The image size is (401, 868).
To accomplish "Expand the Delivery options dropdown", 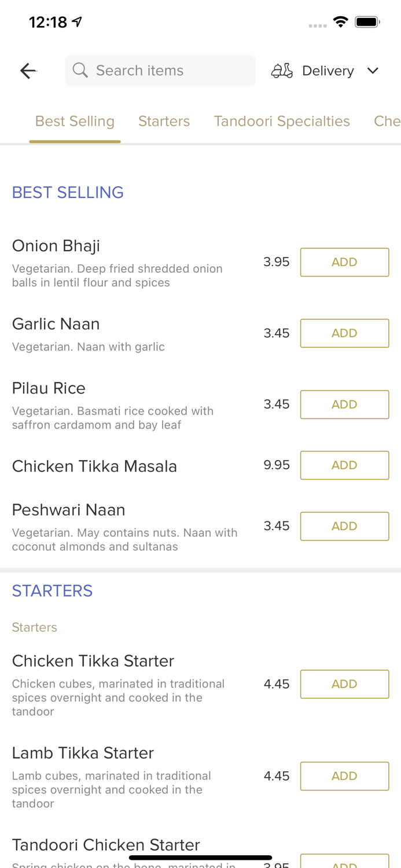I will point(373,70).
